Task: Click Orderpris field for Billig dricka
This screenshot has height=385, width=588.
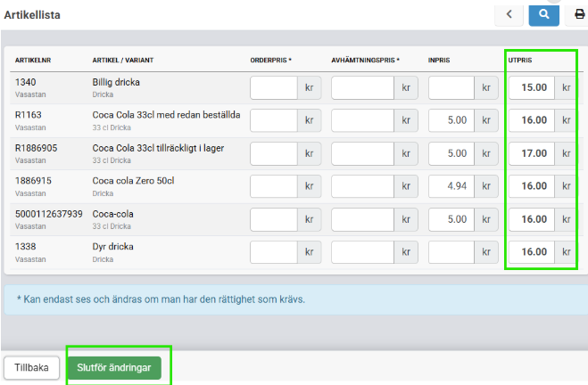Action: click(x=273, y=87)
